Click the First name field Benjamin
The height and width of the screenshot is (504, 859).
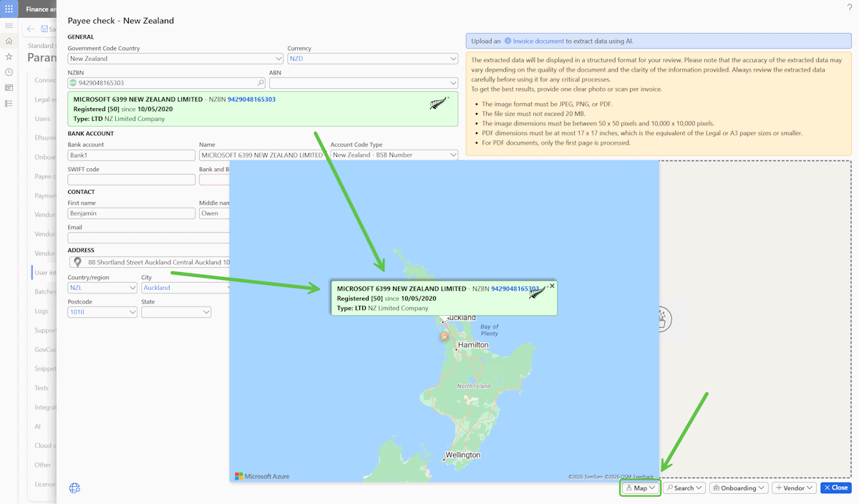(x=131, y=213)
